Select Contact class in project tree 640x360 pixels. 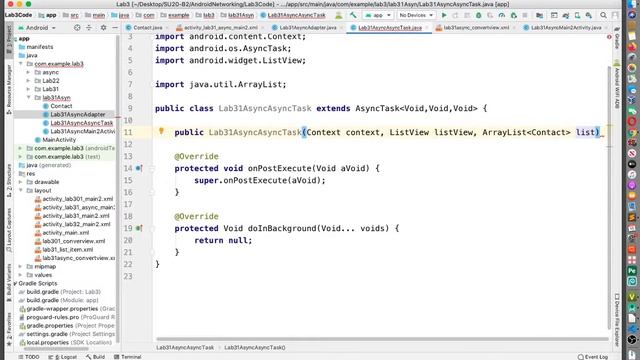(61, 106)
